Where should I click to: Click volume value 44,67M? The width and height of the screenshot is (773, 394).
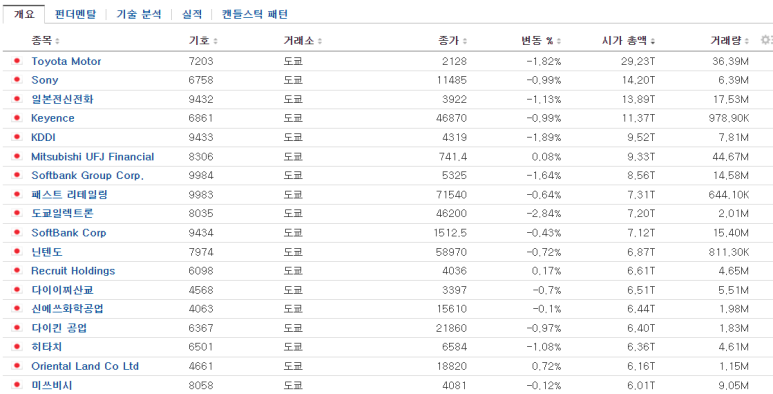pos(731,156)
